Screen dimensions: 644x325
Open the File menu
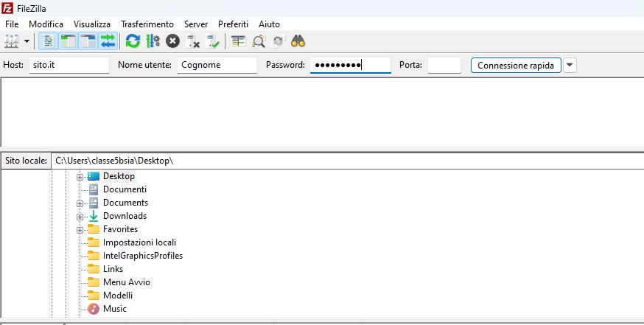tap(12, 24)
